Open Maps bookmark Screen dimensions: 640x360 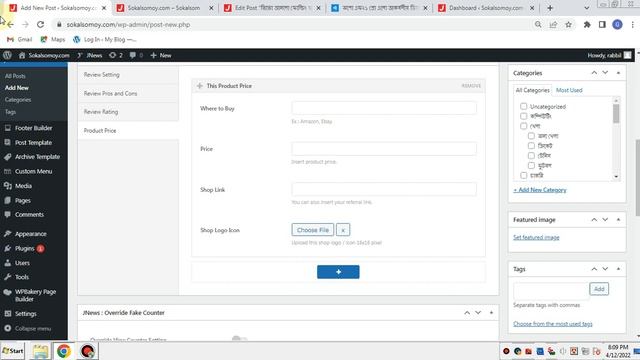click(53, 40)
